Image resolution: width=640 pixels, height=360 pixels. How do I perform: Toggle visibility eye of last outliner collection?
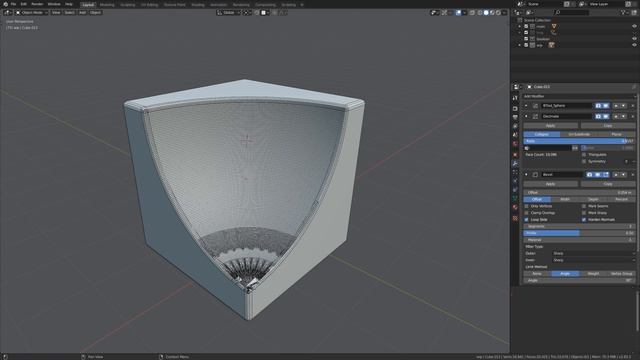634,45
